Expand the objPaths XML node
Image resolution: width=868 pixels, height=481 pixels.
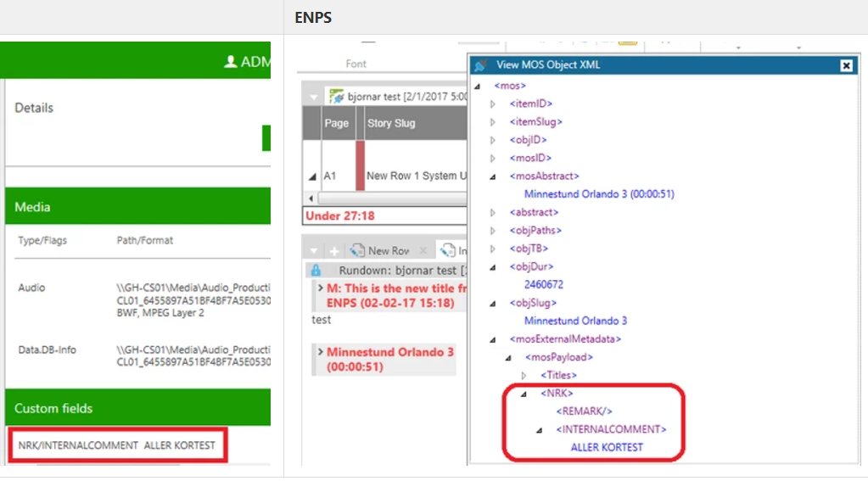[x=495, y=231]
